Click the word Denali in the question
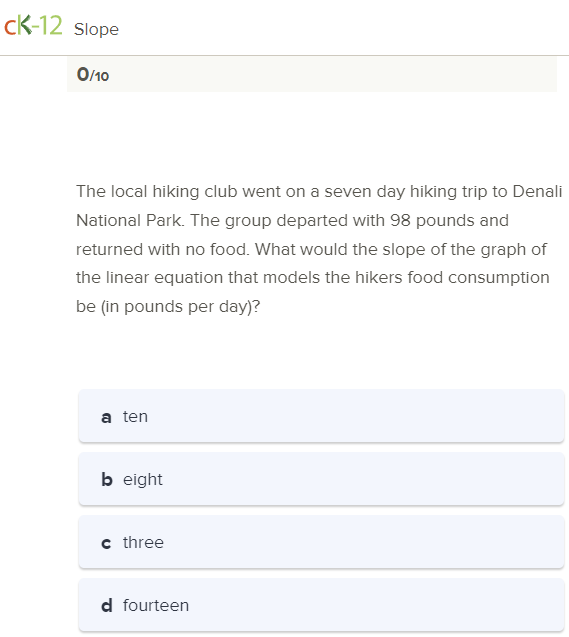 [537, 191]
